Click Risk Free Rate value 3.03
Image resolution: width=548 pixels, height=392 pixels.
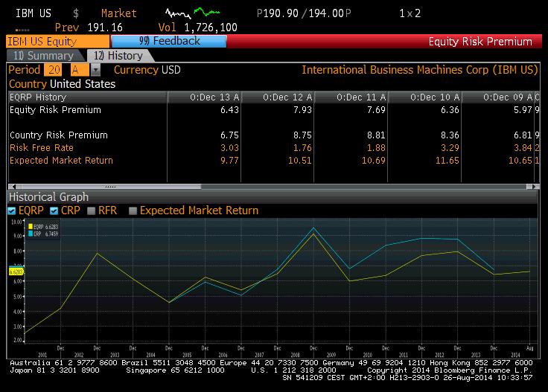[x=229, y=148]
